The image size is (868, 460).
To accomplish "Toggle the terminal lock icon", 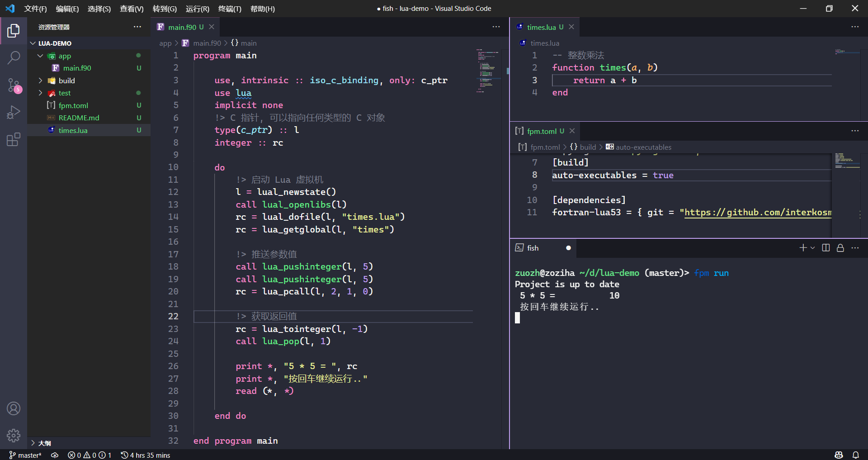I will 840,248.
